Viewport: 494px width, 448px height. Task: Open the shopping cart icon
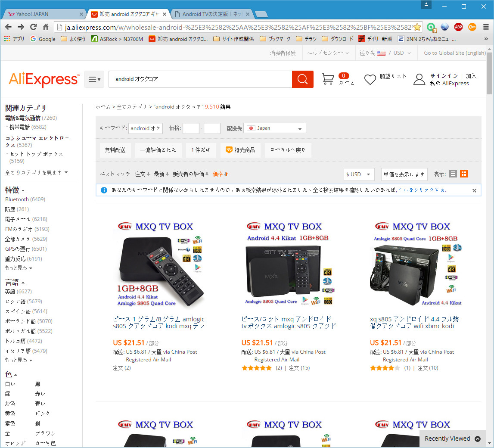328,79
